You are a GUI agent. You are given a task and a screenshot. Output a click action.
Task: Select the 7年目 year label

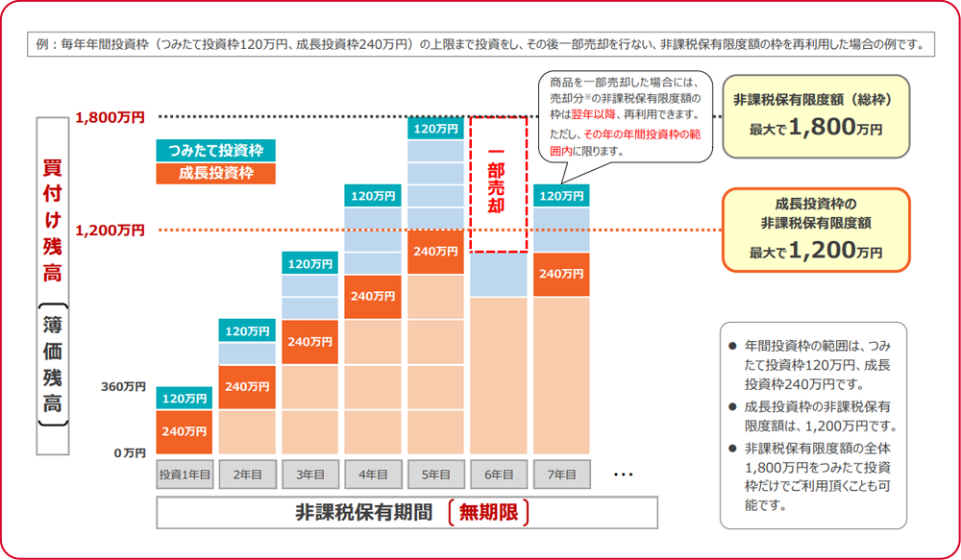(x=561, y=475)
